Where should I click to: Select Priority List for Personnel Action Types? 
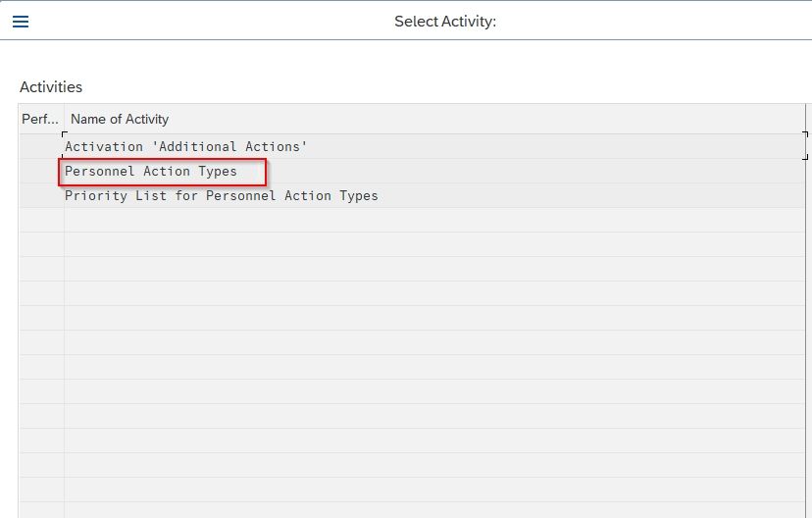(221, 196)
